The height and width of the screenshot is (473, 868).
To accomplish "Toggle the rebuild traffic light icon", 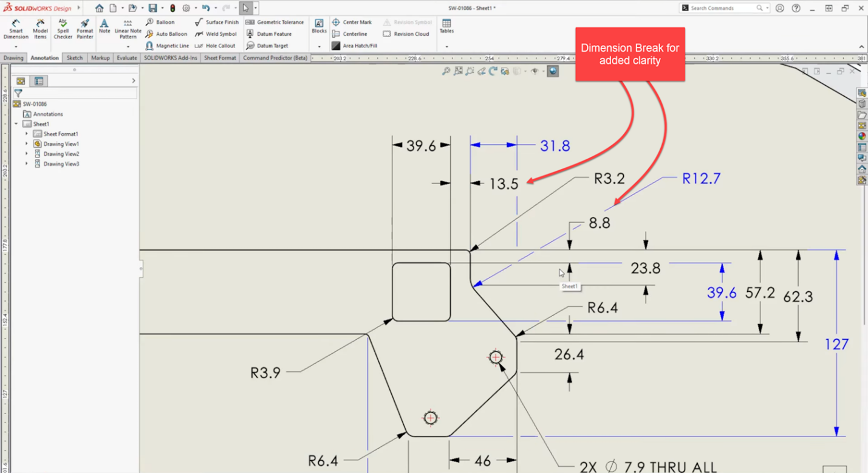I will (173, 9).
